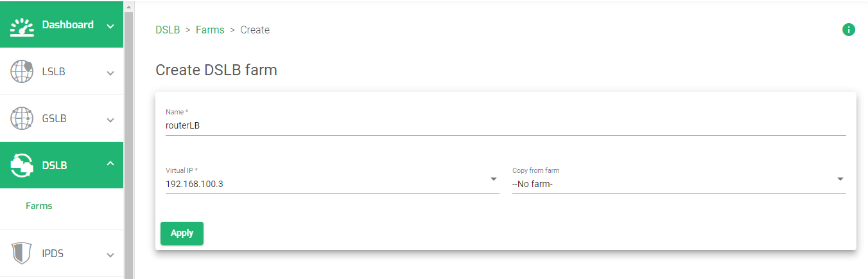The width and height of the screenshot is (868, 279).
Task: Open the LSLB menu item
Action: click(54, 72)
